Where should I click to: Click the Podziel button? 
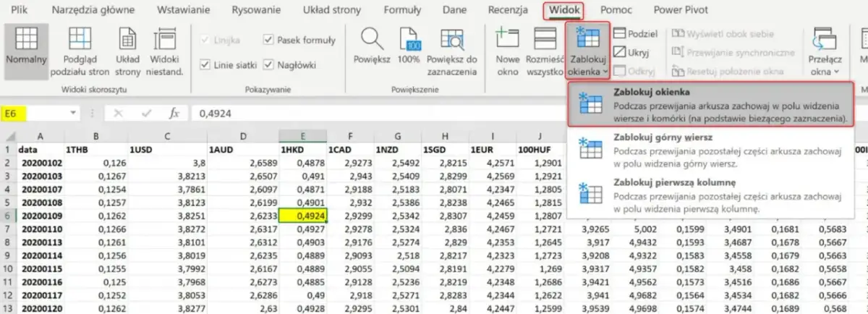635,34
